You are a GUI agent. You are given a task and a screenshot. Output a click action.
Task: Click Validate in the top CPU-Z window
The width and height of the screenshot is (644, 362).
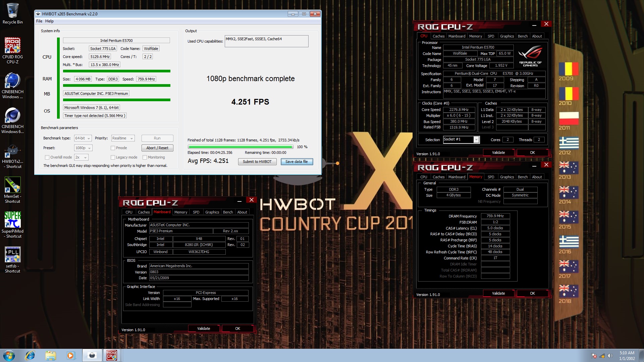point(498,153)
